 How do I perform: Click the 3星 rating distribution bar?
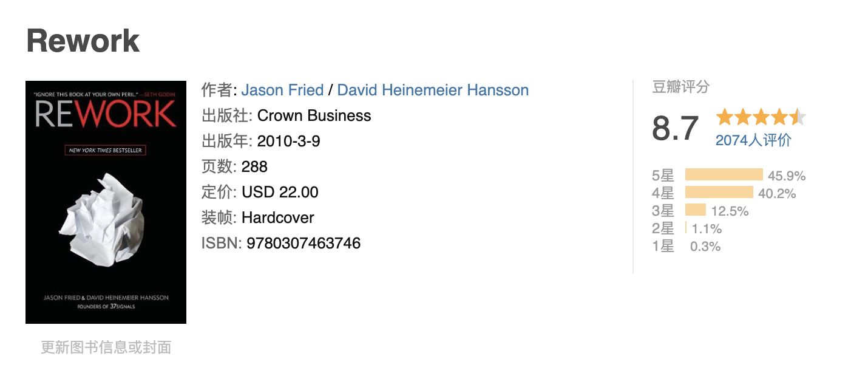[696, 210]
